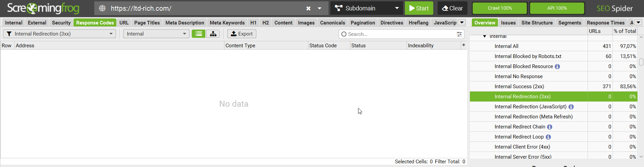
Task: Open the Hreflang tab
Action: (x=418, y=22)
